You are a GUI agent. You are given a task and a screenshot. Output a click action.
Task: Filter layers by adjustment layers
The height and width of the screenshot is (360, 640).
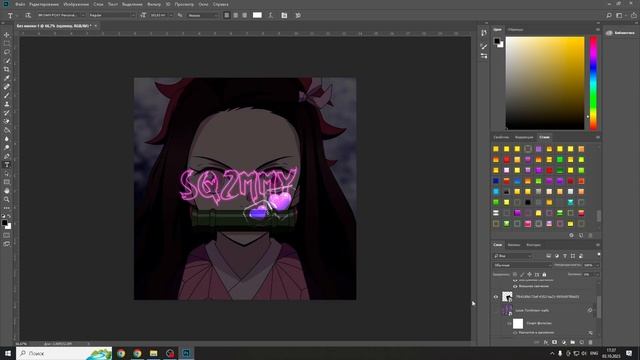(x=557, y=256)
